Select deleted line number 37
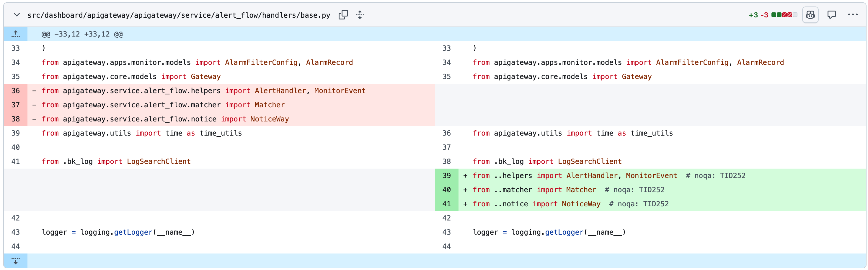Image resolution: width=868 pixels, height=270 pixels. [15, 105]
